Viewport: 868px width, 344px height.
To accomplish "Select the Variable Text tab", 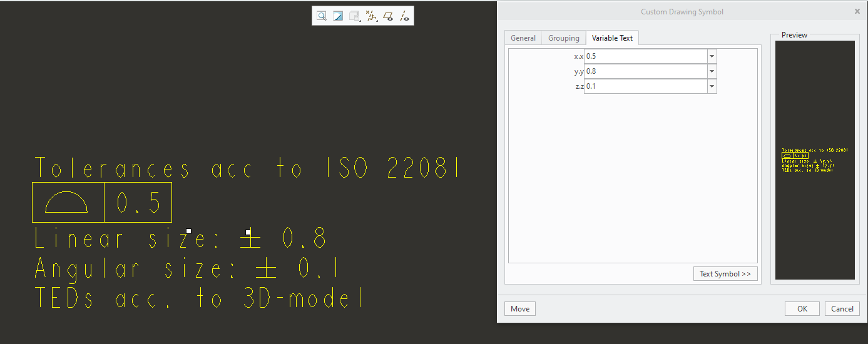I will pyautogui.click(x=612, y=38).
